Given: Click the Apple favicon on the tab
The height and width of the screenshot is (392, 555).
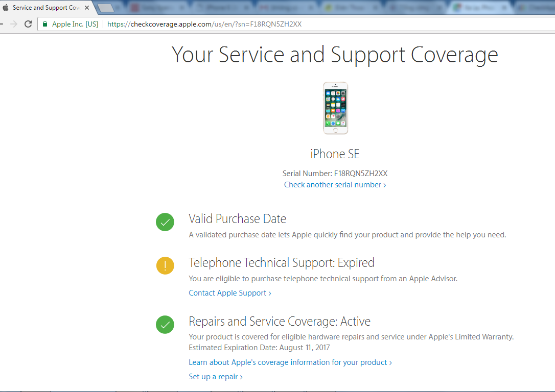Looking at the screenshot, I should pos(5,8).
